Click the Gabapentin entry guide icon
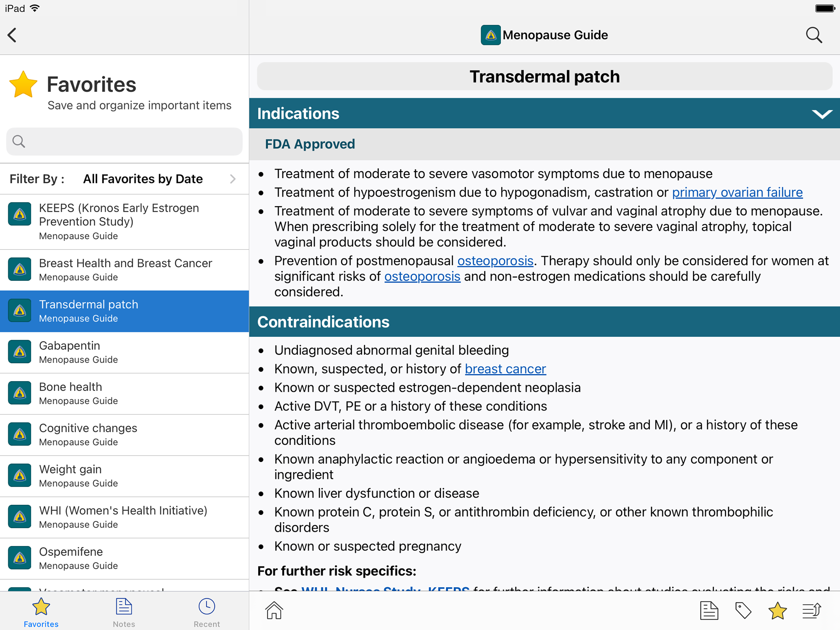840x630 pixels. (x=20, y=352)
